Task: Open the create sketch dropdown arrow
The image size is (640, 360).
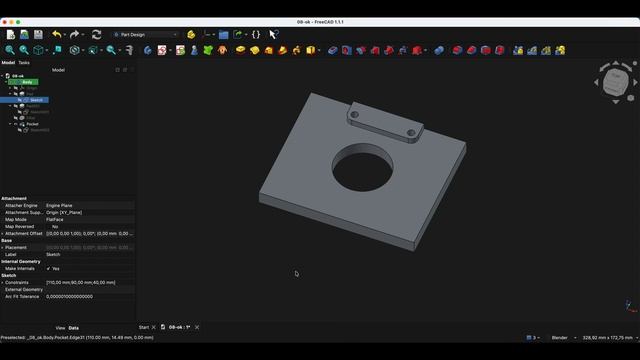Action: coord(170,51)
